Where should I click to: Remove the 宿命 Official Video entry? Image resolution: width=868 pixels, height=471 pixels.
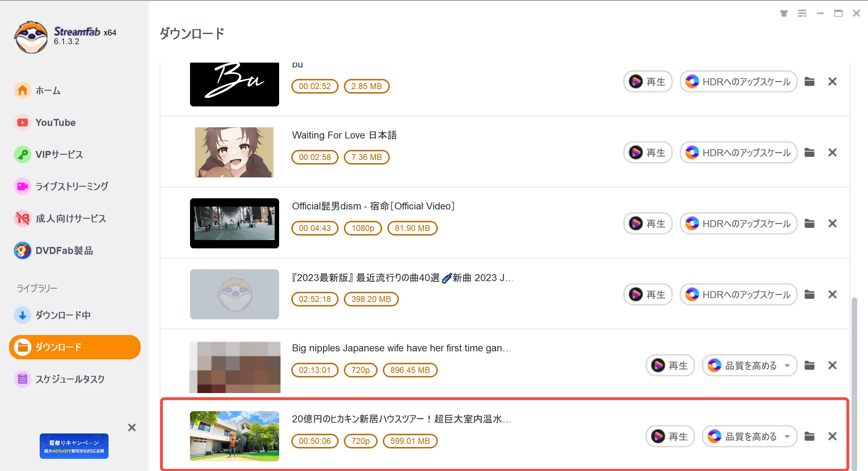833,223
